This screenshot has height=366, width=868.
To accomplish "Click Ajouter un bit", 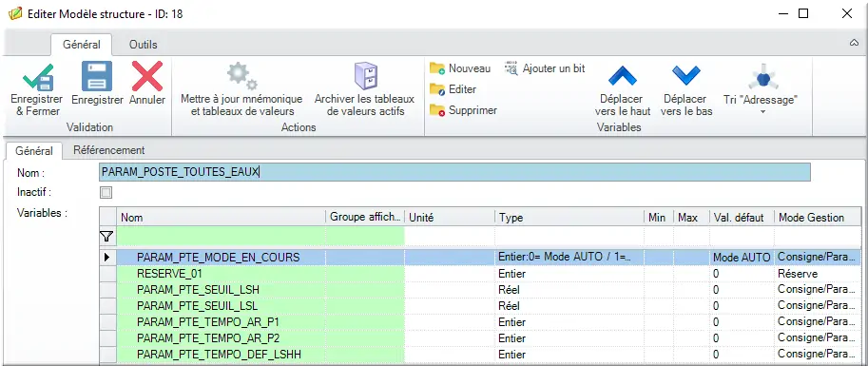I will (545, 68).
